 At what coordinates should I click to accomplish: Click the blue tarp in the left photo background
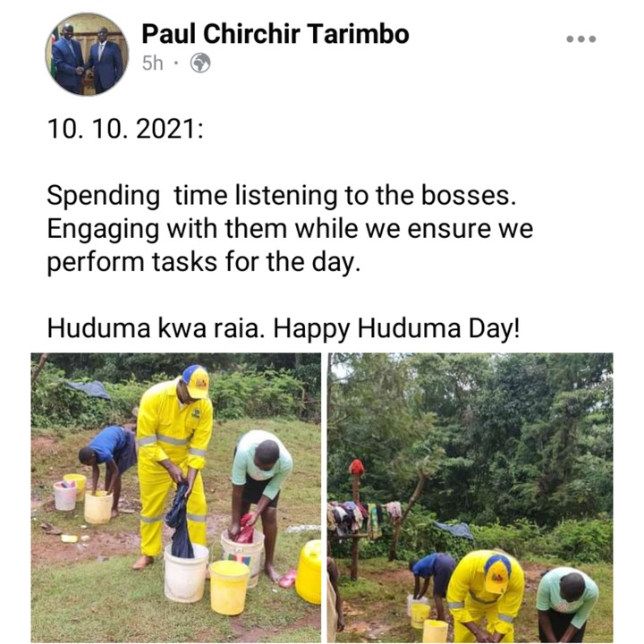point(89,389)
